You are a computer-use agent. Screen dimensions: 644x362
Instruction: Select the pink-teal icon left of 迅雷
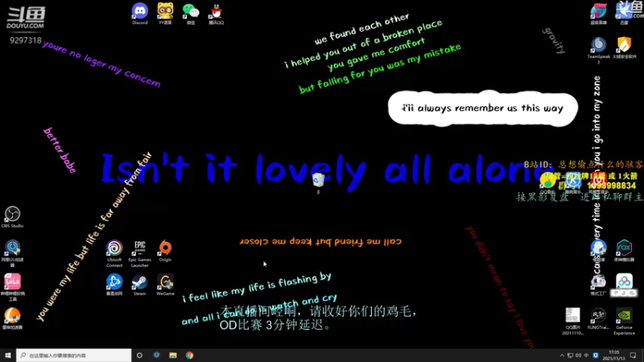pyautogui.click(x=598, y=14)
